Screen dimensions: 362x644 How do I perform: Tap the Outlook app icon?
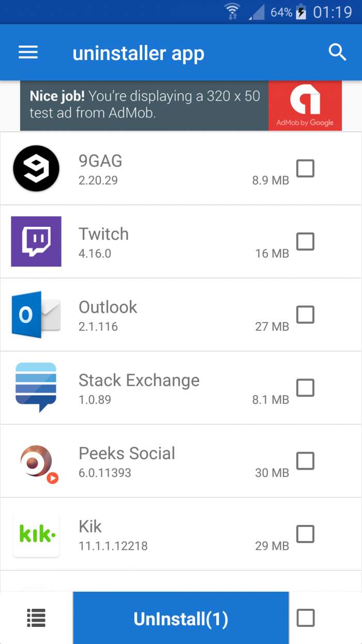tap(36, 314)
